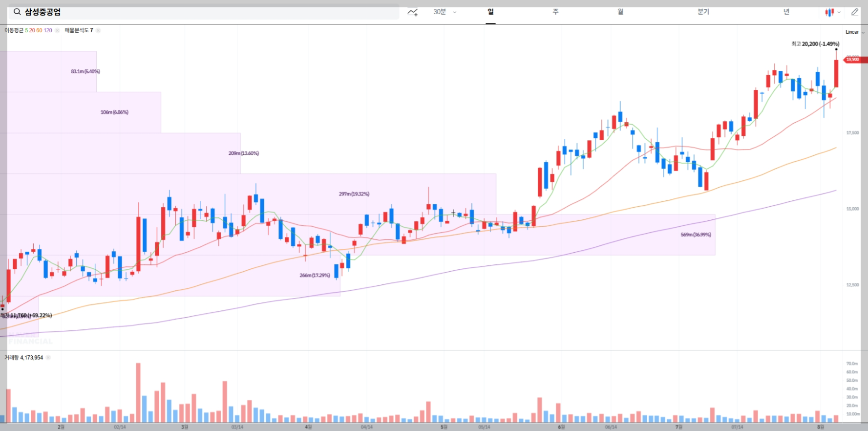Click the search magnifier icon beside 삼성중공업
The height and width of the screenshot is (431, 868).
17,12
